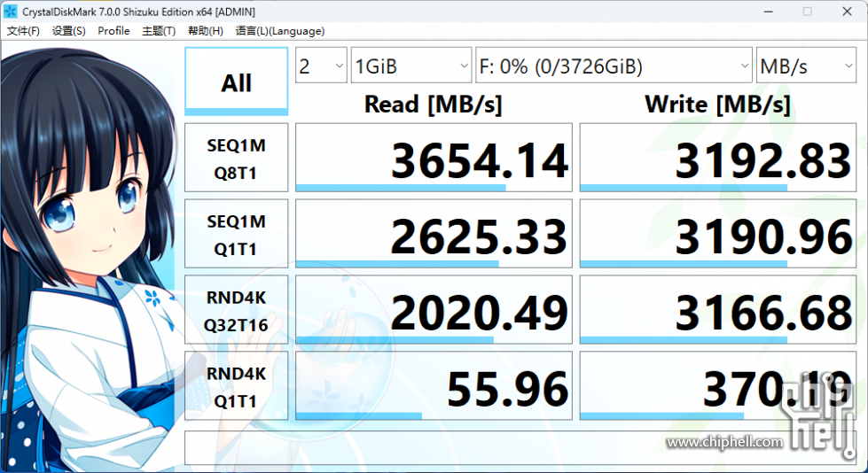Expand the F: drive selection dropdown
This screenshot has height=473, width=868.
(614, 66)
